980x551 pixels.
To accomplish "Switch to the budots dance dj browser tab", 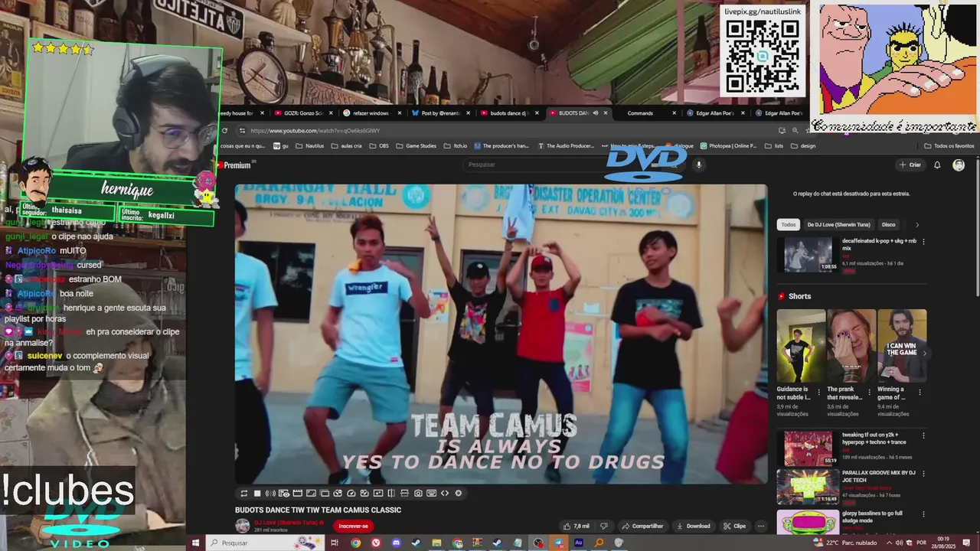I will (x=508, y=113).
